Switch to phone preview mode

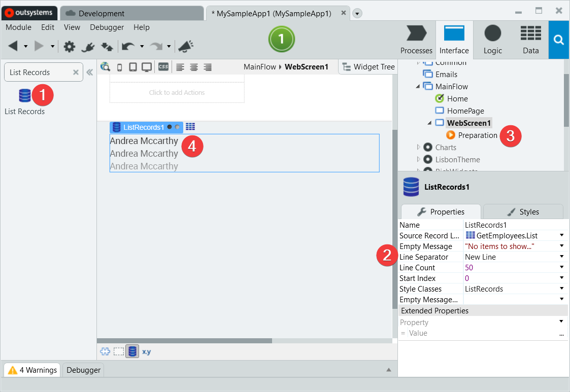point(120,66)
